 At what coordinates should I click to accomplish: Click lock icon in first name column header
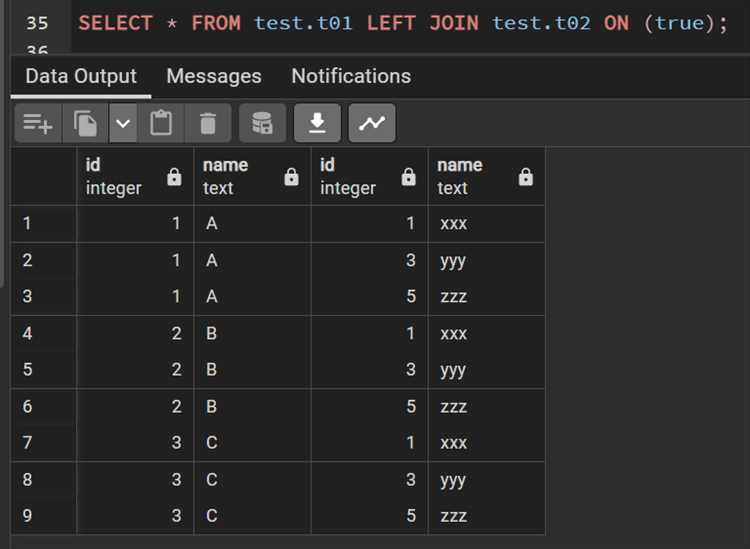point(291,176)
